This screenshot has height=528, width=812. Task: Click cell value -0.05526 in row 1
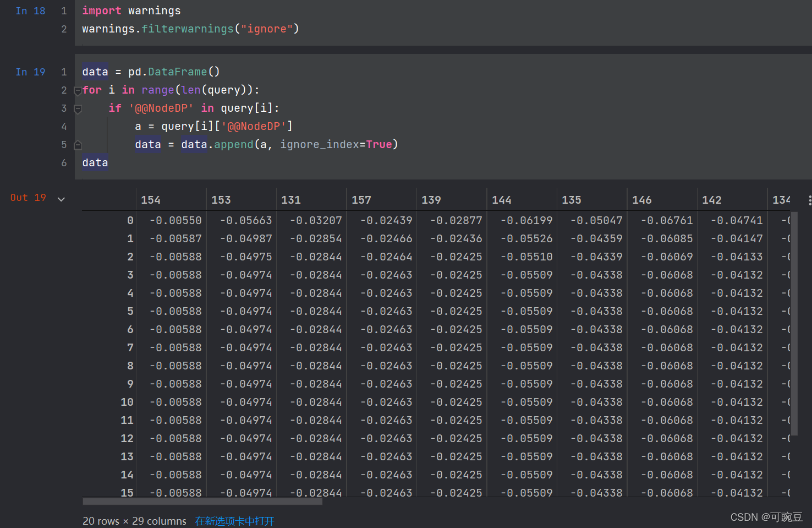click(x=526, y=238)
